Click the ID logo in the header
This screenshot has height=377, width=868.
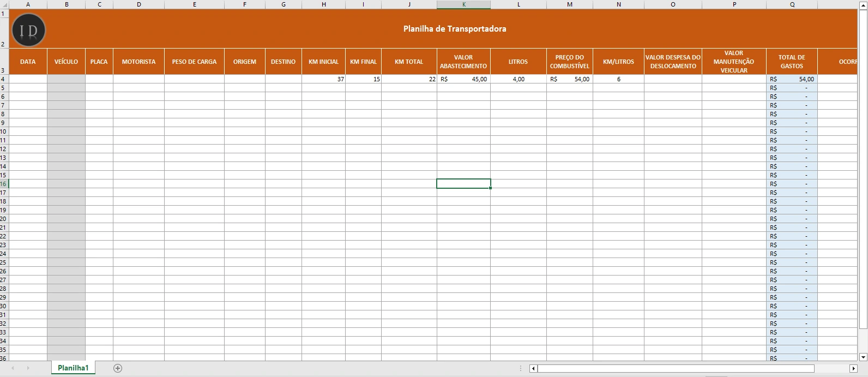click(28, 31)
